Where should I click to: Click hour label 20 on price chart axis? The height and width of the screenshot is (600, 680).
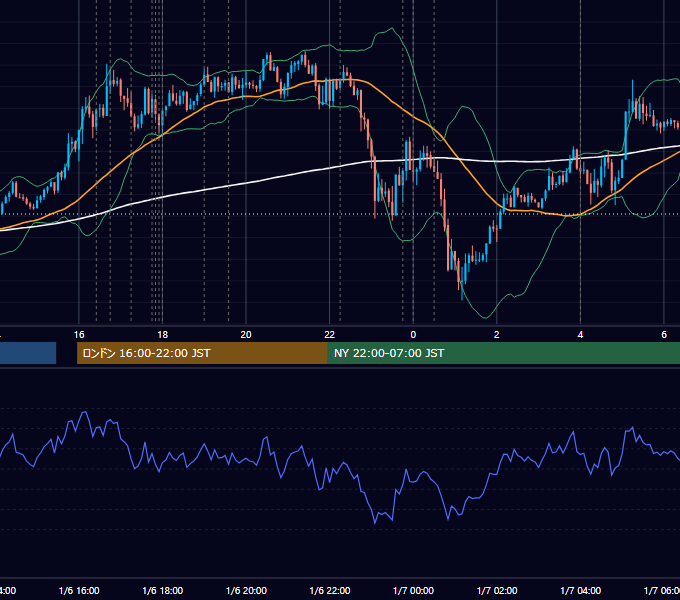click(246, 335)
